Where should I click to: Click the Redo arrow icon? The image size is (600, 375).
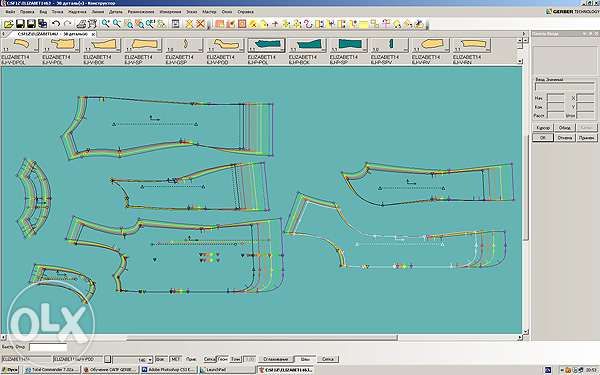tap(67, 24)
